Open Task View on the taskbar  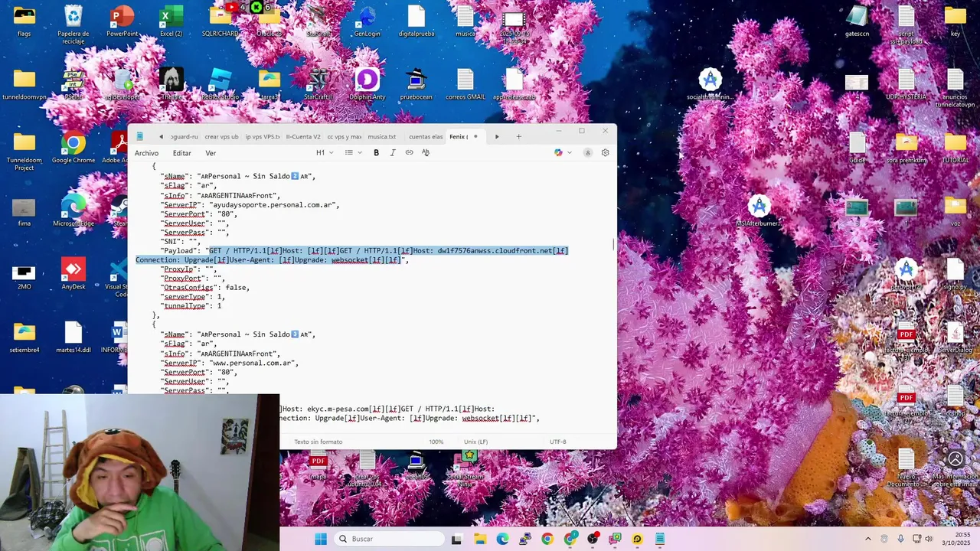457,539
